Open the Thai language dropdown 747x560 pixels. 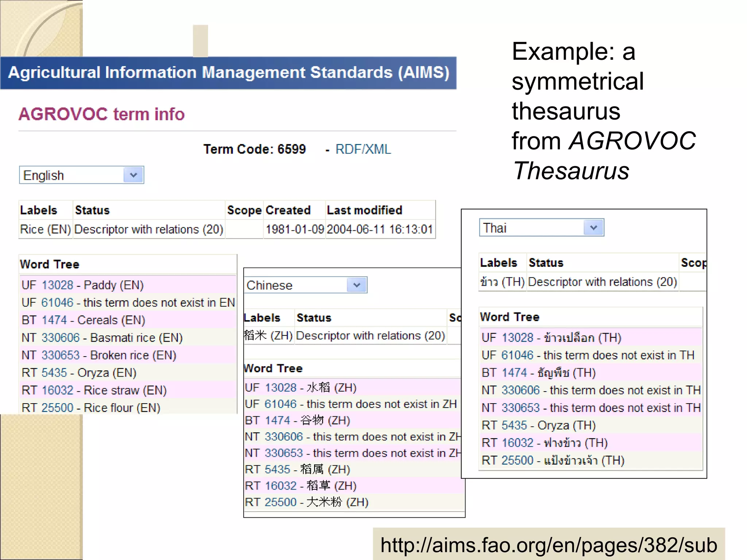[x=541, y=227]
